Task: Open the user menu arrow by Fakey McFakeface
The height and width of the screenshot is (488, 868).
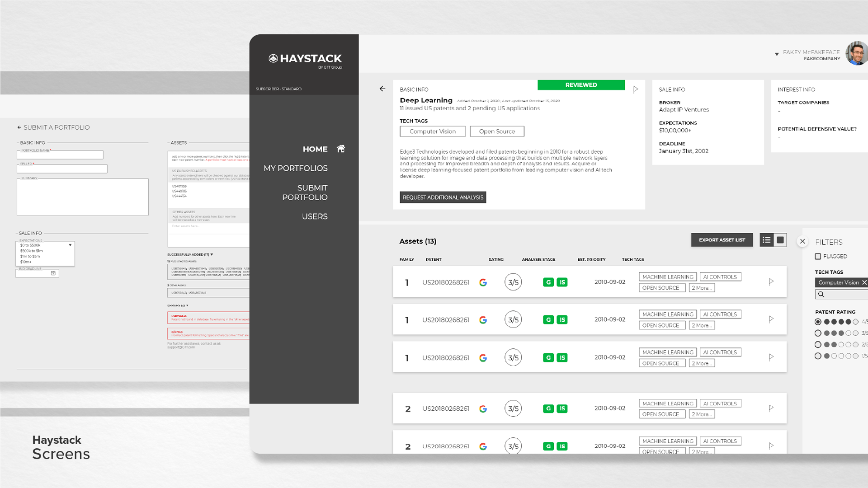Action: pos(777,54)
